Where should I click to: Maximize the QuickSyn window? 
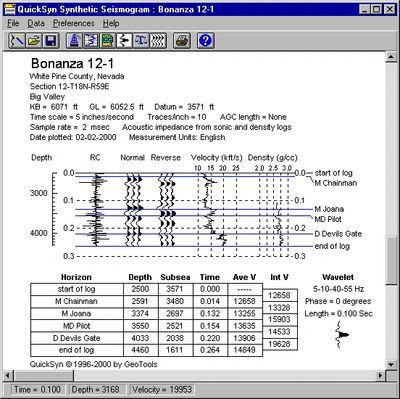coord(376,9)
